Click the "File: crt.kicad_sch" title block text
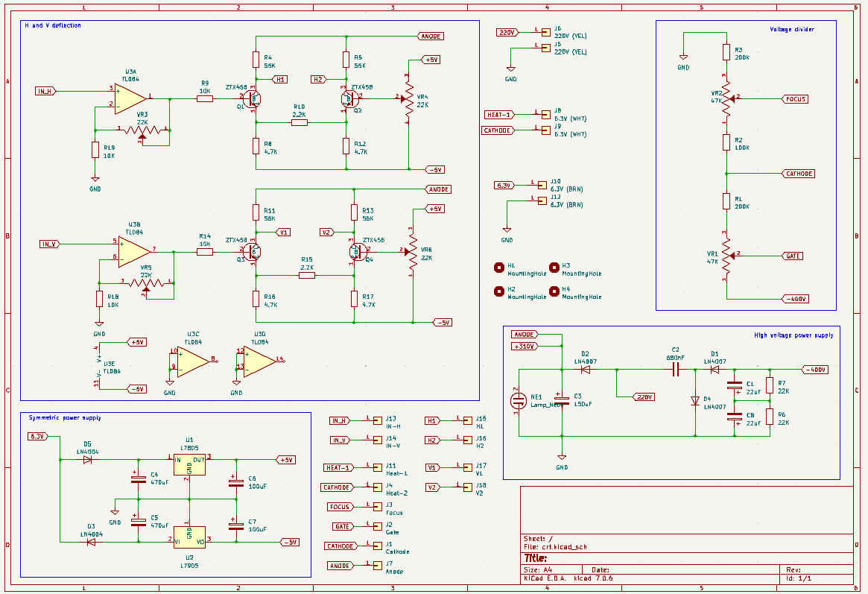The height and width of the screenshot is (594, 868). [554, 547]
